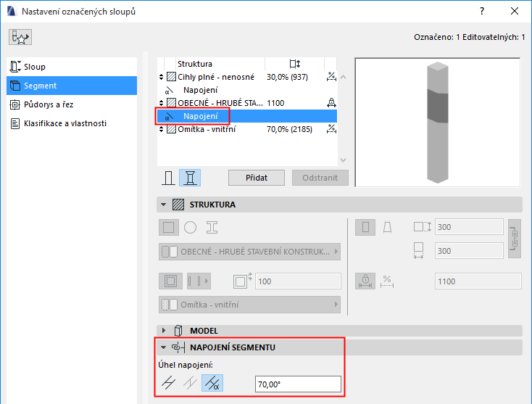532x404 pixels.
Task: Click the STRUKTURA hatch header icon
Action: click(178, 205)
